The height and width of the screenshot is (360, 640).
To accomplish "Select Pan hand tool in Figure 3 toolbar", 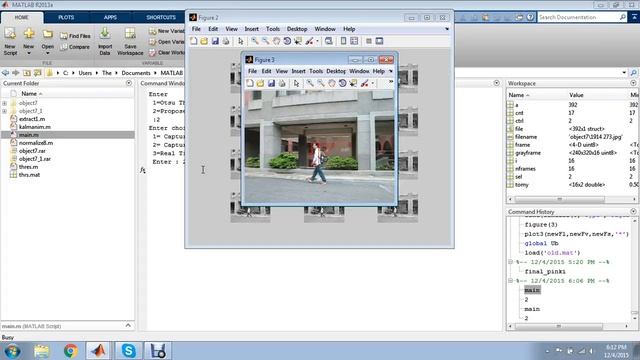I will (331, 83).
